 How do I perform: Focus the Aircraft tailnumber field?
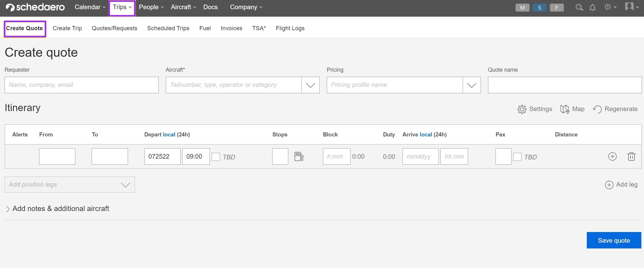click(233, 85)
